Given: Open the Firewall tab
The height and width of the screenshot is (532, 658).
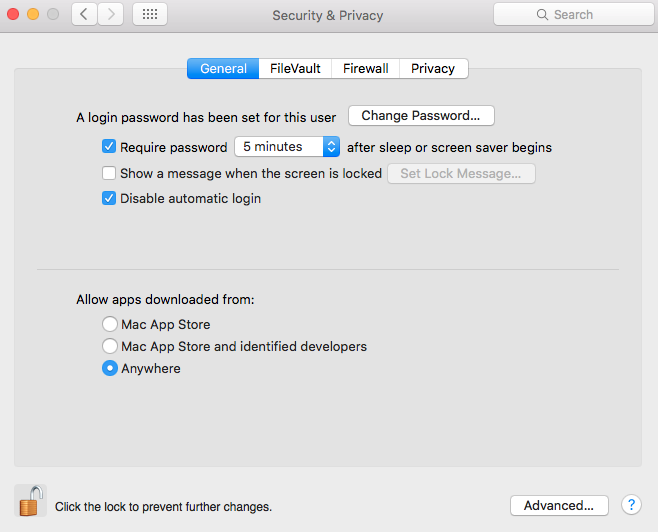Looking at the screenshot, I should 366,68.
